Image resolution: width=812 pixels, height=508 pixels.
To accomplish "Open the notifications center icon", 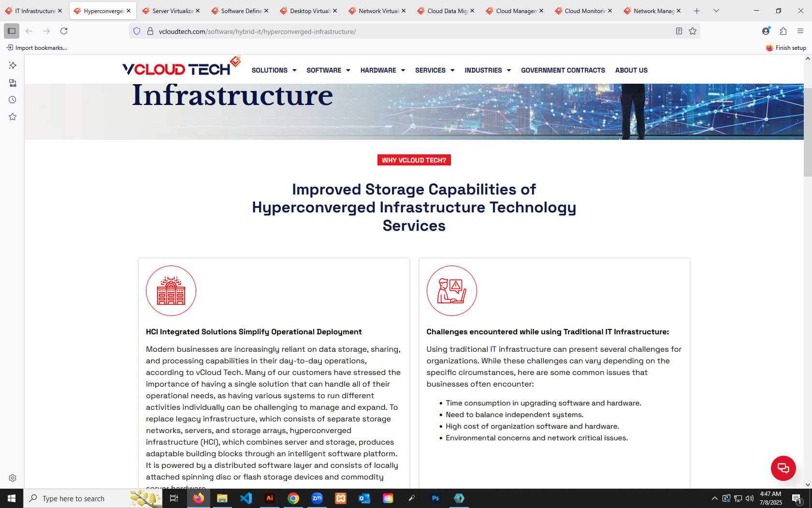I will (797, 498).
